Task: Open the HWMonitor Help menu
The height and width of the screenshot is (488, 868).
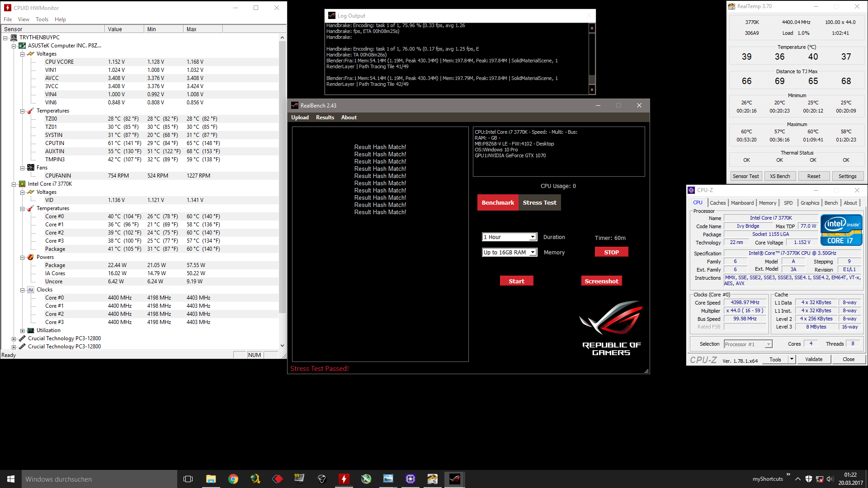Action: coord(60,19)
